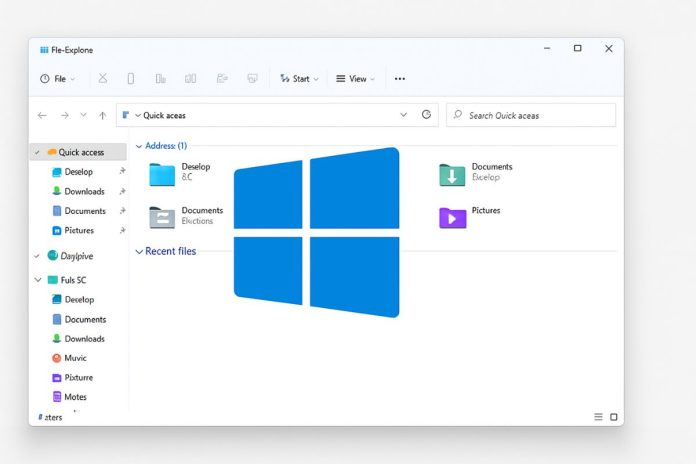Click pin icon beside Downloads
The width and height of the screenshot is (696, 464).
tap(122, 191)
